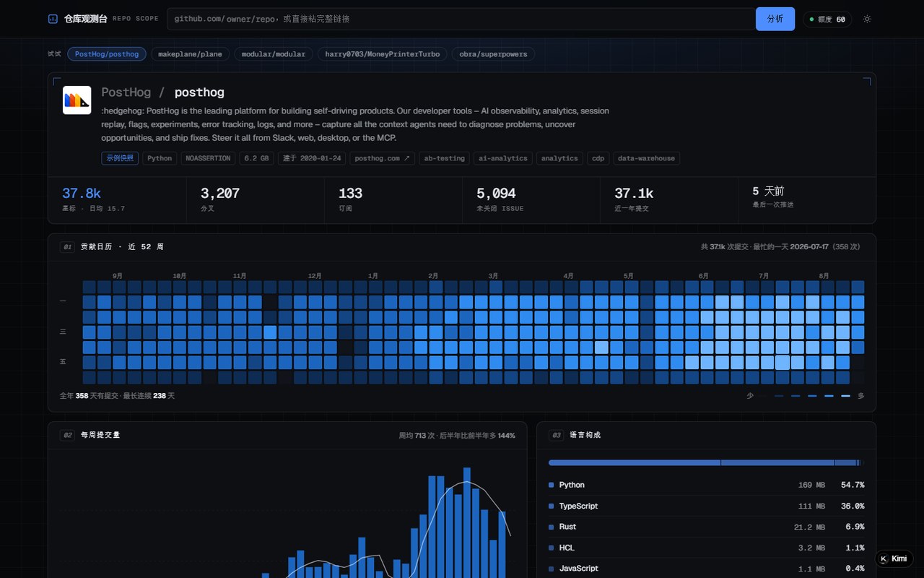Click the 133 subscribers value
The width and height of the screenshot is (924, 578).
click(351, 193)
